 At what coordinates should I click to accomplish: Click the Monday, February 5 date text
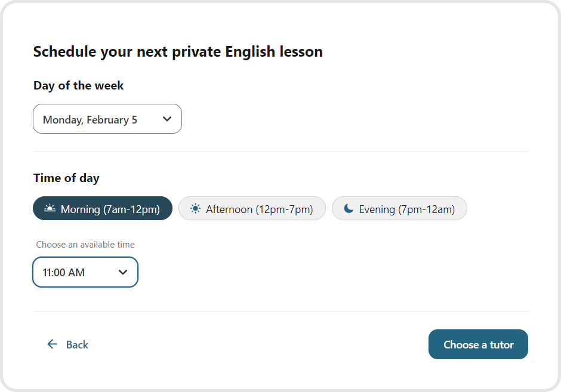pyautogui.click(x=90, y=120)
